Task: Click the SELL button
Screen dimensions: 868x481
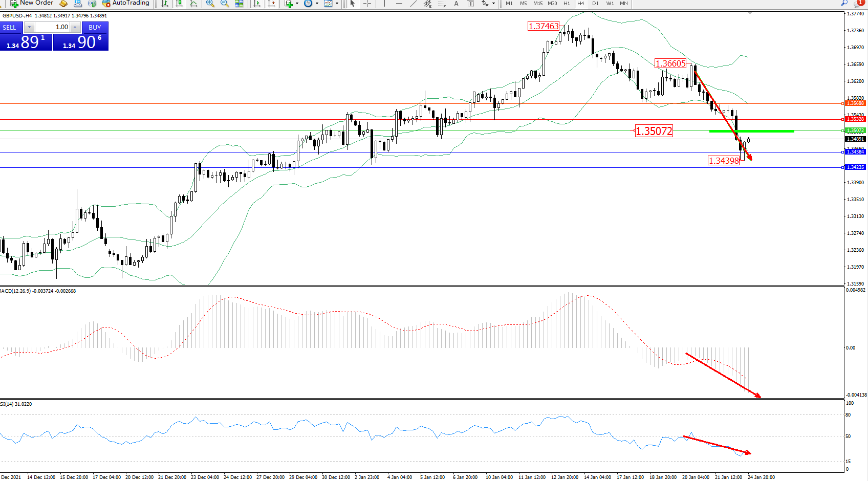Action: pos(10,27)
